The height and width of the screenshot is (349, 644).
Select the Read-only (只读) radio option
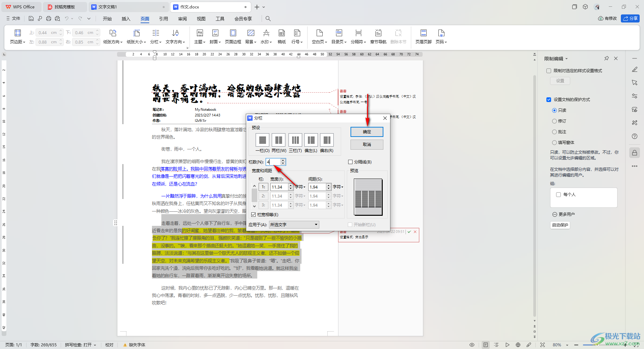(554, 110)
